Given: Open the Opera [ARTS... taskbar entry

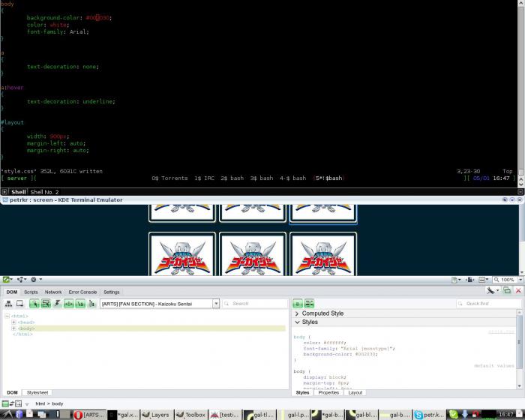Looking at the screenshot, I should (x=90, y=415).
